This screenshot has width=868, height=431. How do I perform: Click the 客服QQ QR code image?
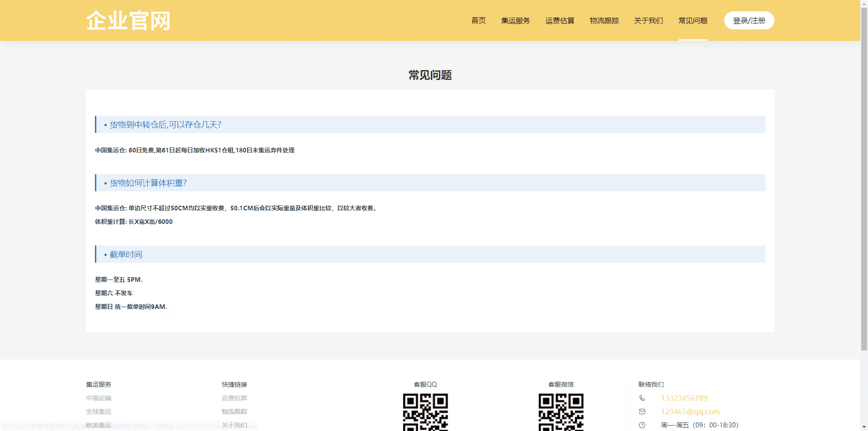click(x=425, y=412)
